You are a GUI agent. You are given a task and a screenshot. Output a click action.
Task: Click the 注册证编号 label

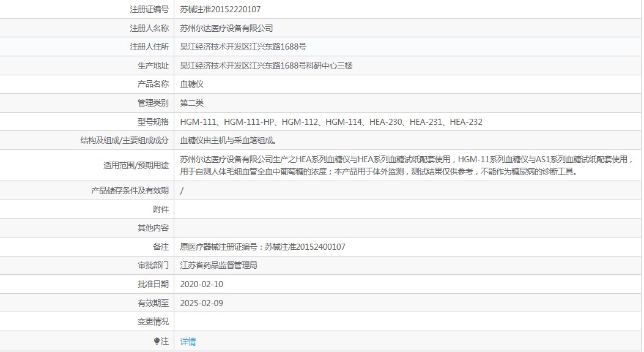tap(149, 9)
